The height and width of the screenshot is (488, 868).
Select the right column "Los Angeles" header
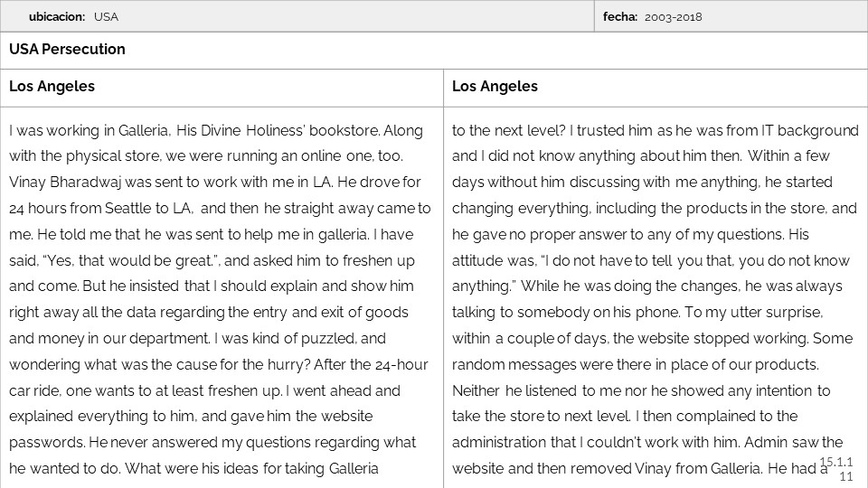point(495,87)
